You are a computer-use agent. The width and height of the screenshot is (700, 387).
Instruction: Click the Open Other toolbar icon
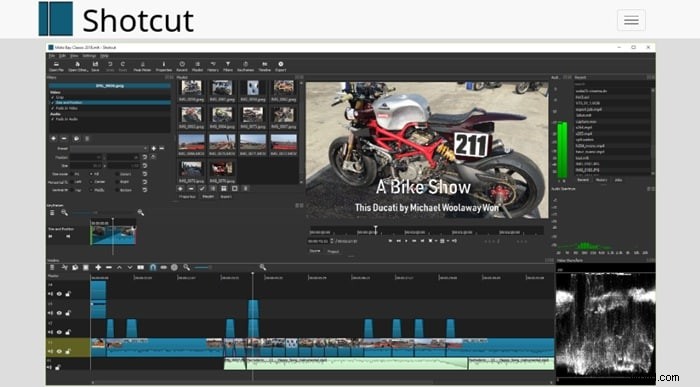click(78, 67)
